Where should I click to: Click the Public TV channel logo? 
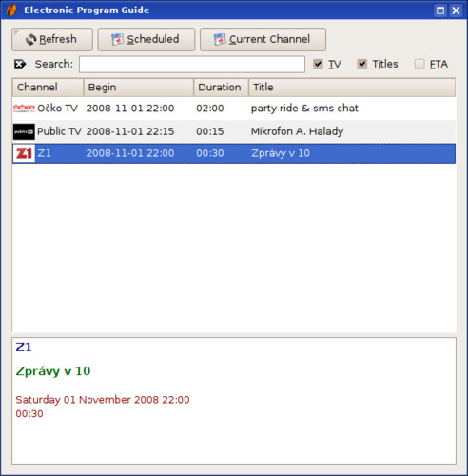pyautogui.click(x=24, y=131)
